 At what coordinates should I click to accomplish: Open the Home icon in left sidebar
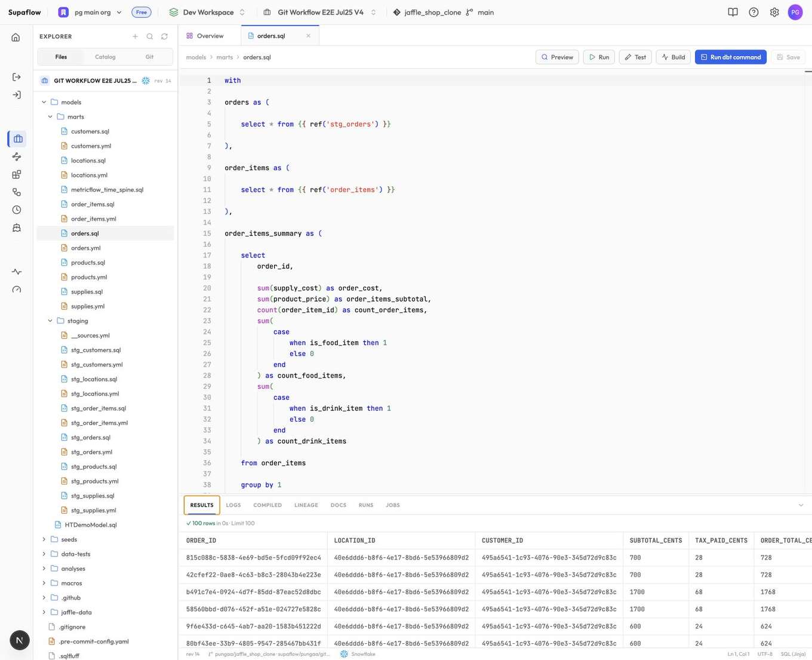[x=16, y=37]
